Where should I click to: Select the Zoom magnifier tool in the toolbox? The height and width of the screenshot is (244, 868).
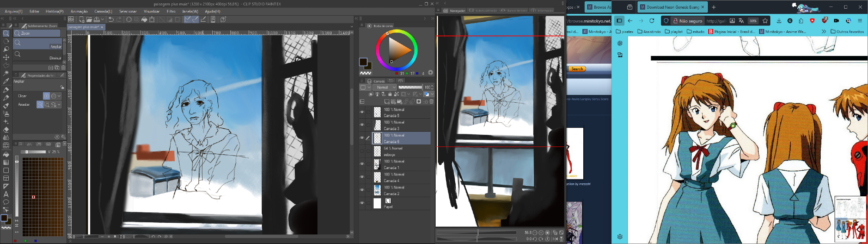point(6,33)
